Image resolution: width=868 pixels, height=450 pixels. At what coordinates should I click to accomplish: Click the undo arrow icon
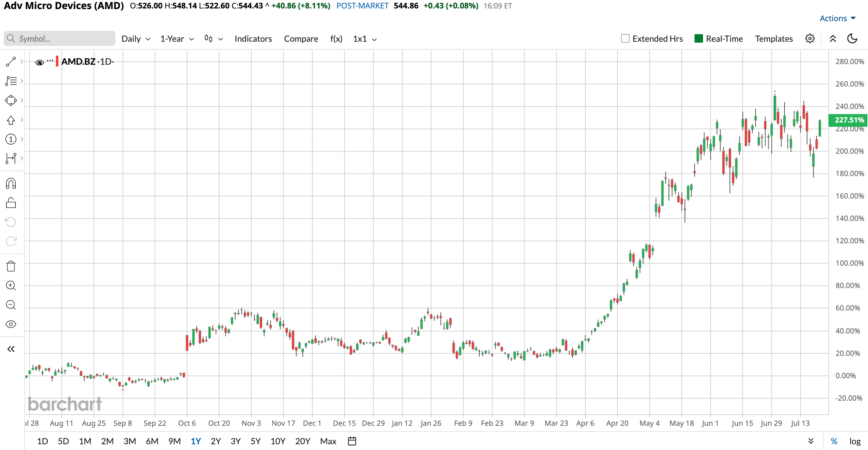(11, 222)
